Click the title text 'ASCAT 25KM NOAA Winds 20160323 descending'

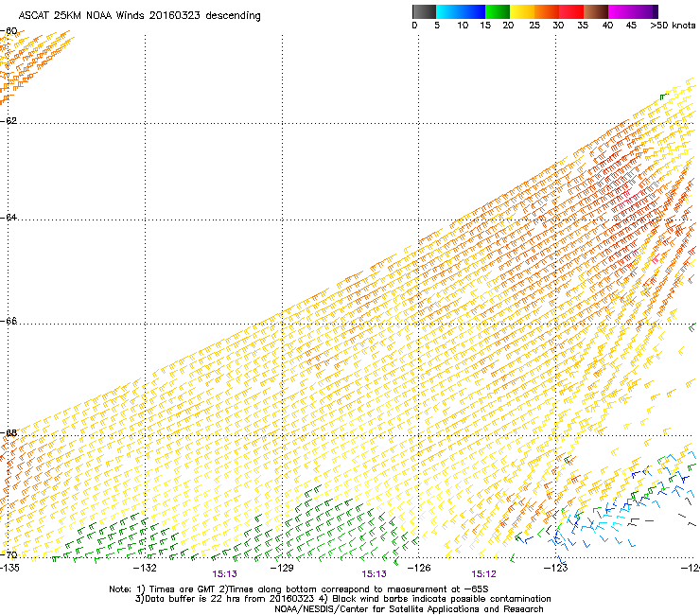click(x=139, y=16)
